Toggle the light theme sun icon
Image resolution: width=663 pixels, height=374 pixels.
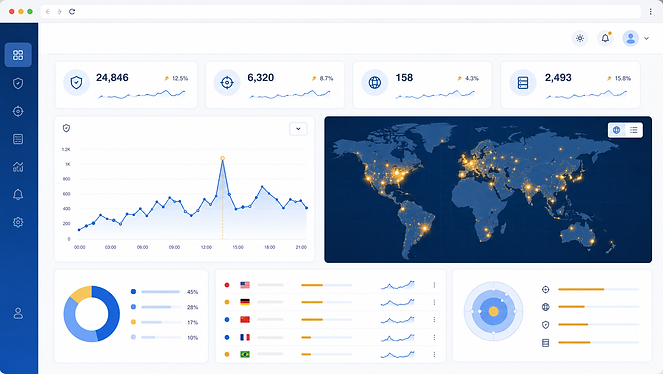tap(580, 38)
